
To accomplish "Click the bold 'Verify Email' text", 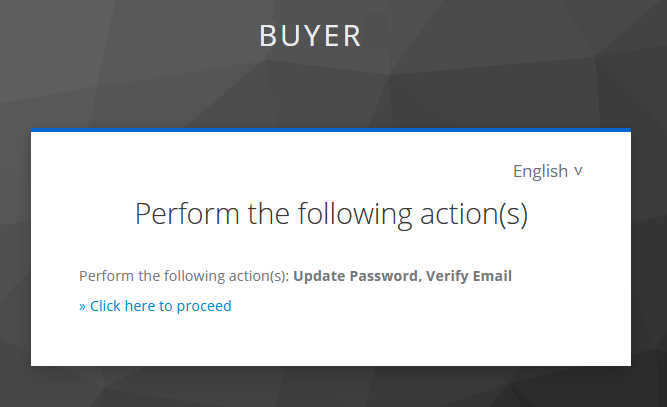I will [469, 276].
